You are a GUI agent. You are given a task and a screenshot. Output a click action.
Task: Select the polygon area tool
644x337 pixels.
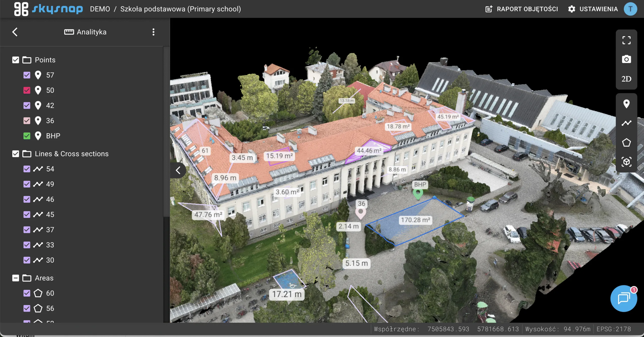[626, 142]
